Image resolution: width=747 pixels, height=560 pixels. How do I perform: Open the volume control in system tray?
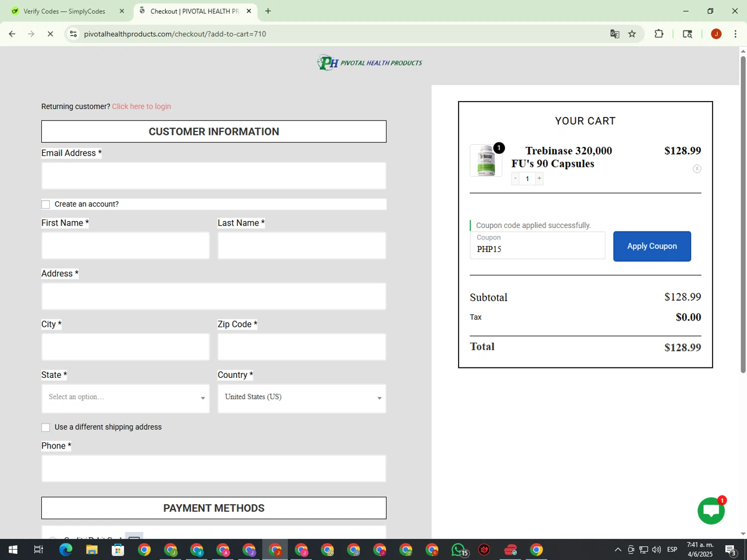coord(656,550)
